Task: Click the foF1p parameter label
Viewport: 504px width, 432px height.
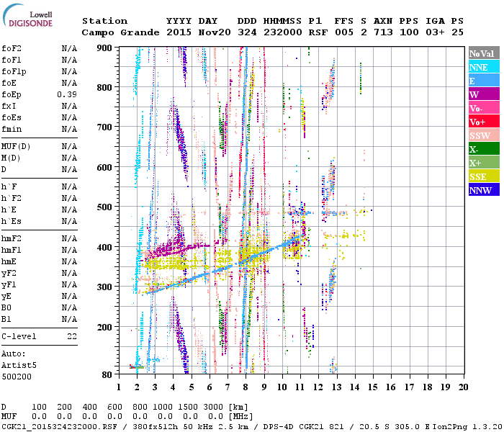Action: pos(14,72)
